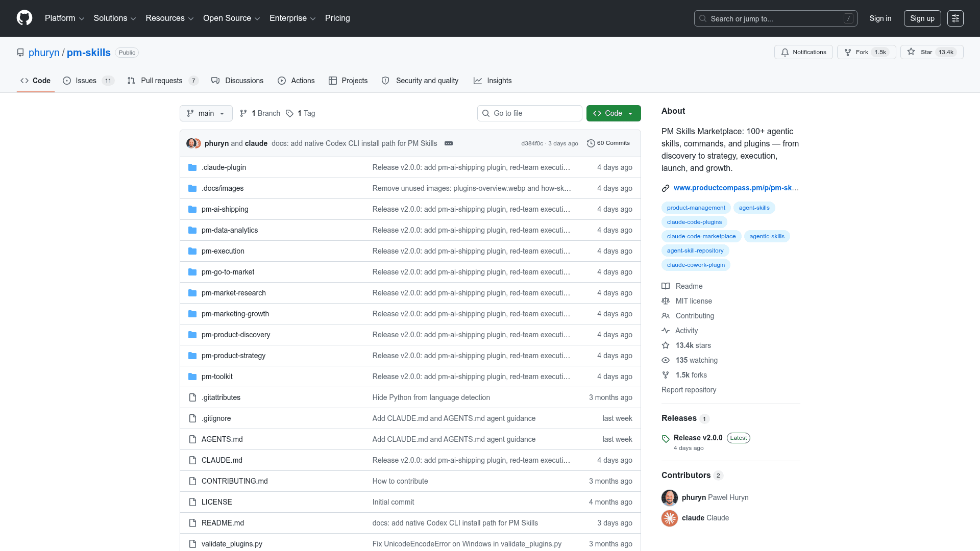This screenshot has height=551, width=980.
Task: Switch to the Actions tab
Action: click(296, 81)
